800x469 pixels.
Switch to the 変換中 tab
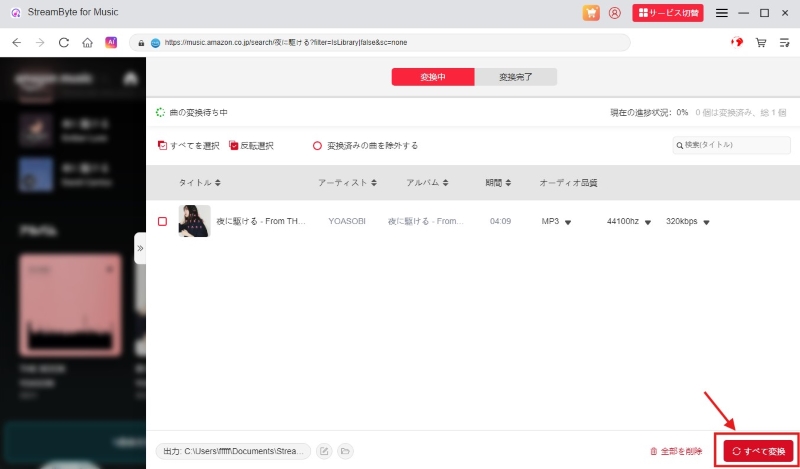click(x=433, y=77)
